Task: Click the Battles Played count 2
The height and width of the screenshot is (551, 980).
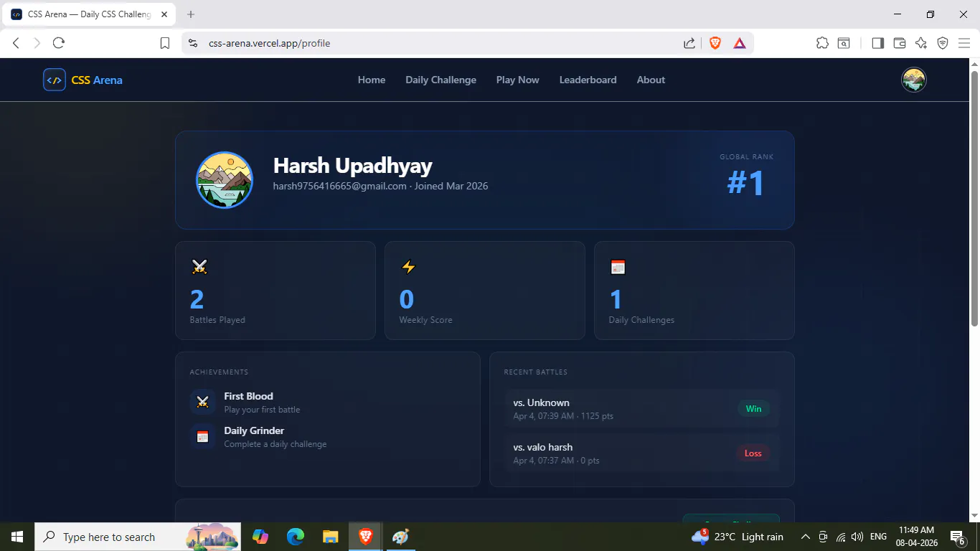Action: point(197,299)
